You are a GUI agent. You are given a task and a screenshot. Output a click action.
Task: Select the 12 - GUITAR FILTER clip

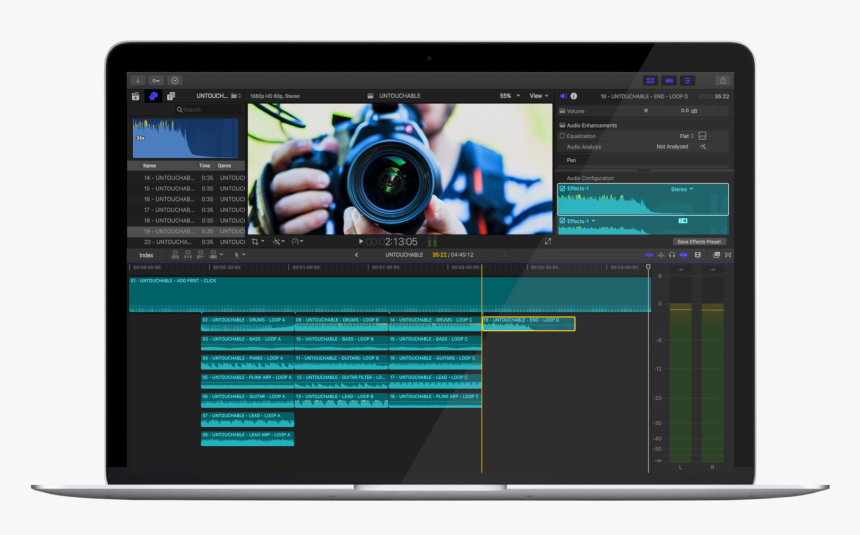coord(341,381)
